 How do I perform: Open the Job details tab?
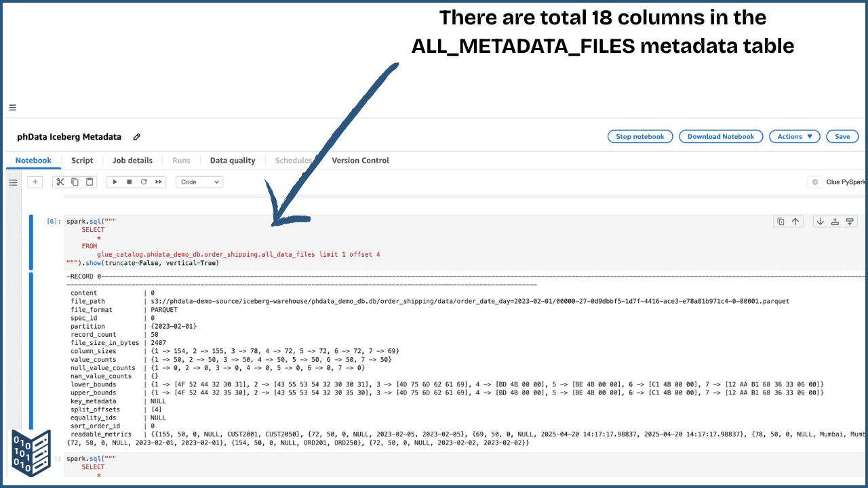pos(132,161)
